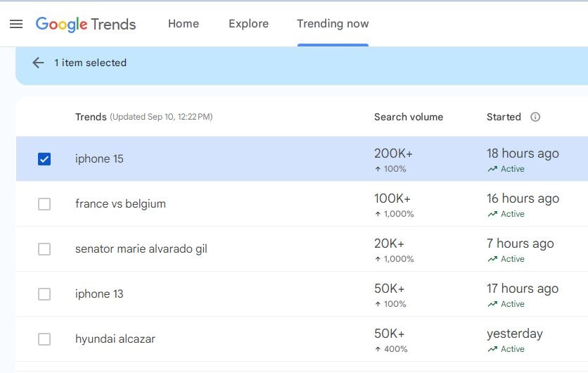Tick the iphone 13 checkbox
This screenshot has height=373, width=588.
(44, 294)
